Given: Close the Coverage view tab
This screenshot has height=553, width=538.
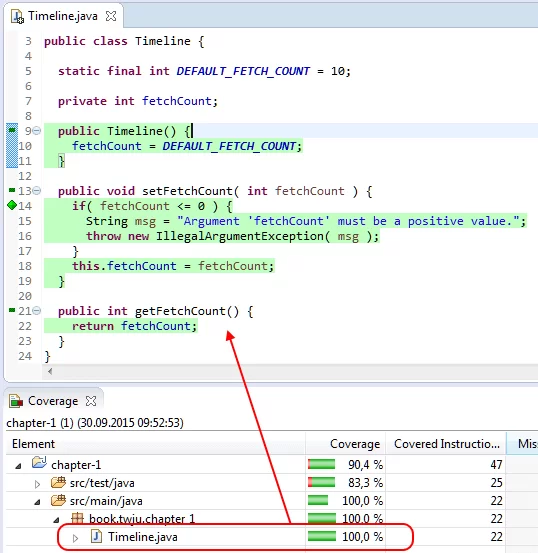Looking at the screenshot, I should click(91, 401).
